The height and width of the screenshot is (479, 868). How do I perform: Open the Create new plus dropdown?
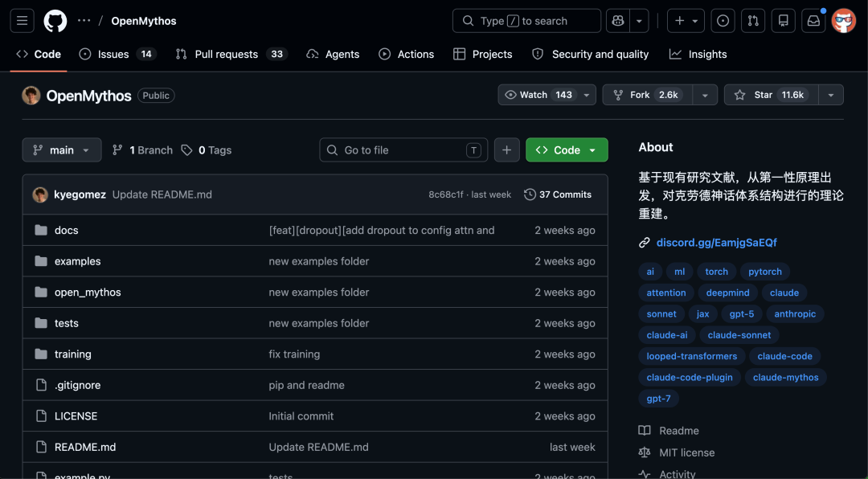tap(686, 21)
